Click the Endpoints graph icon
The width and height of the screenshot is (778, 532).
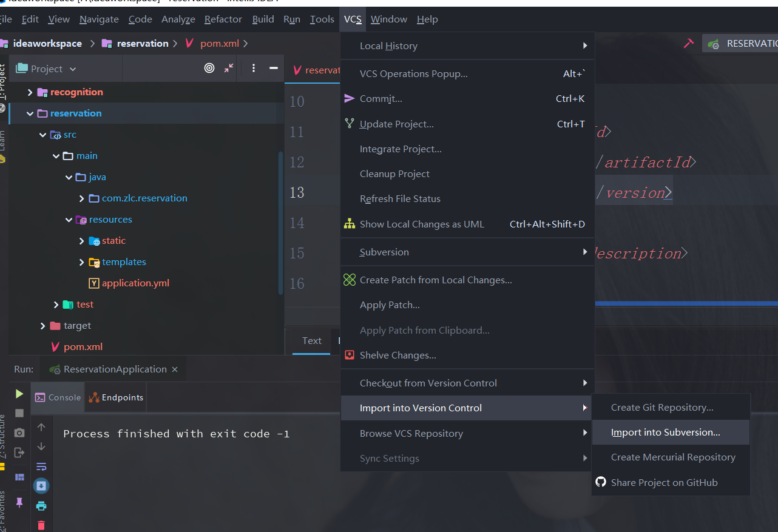(93, 397)
